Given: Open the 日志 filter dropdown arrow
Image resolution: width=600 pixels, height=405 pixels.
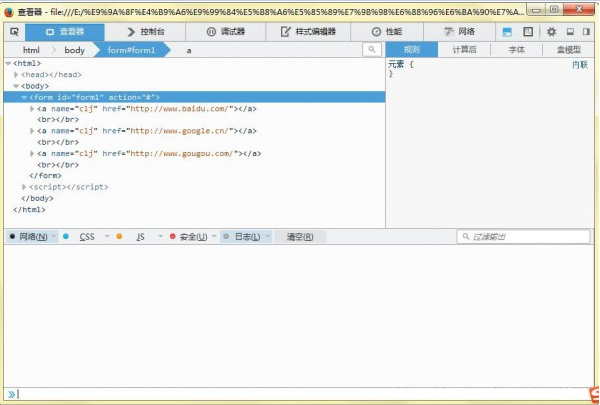Looking at the screenshot, I should (x=268, y=237).
